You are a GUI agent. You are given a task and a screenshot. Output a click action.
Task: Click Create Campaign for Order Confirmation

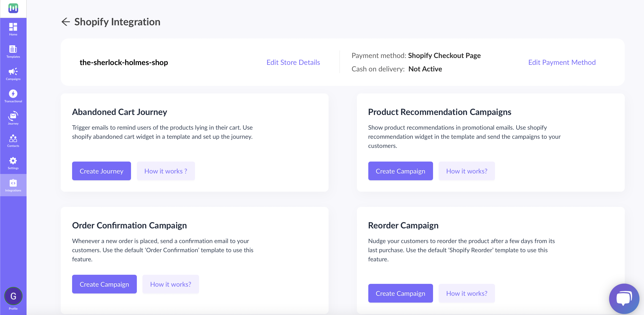pyautogui.click(x=104, y=284)
